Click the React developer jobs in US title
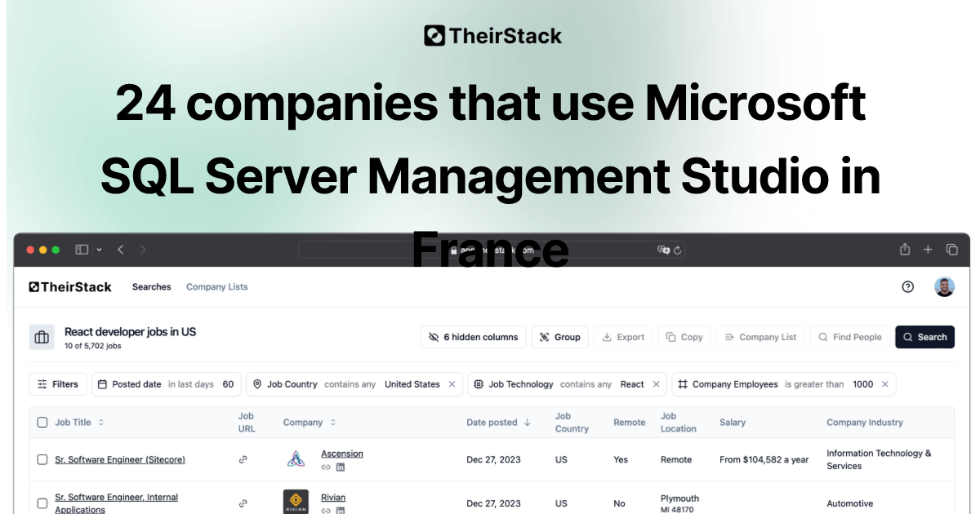The height and width of the screenshot is (514, 980). point(131,332)
